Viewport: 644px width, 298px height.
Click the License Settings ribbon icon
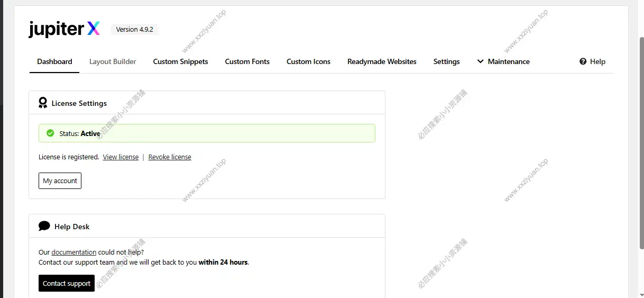point(43,103)
